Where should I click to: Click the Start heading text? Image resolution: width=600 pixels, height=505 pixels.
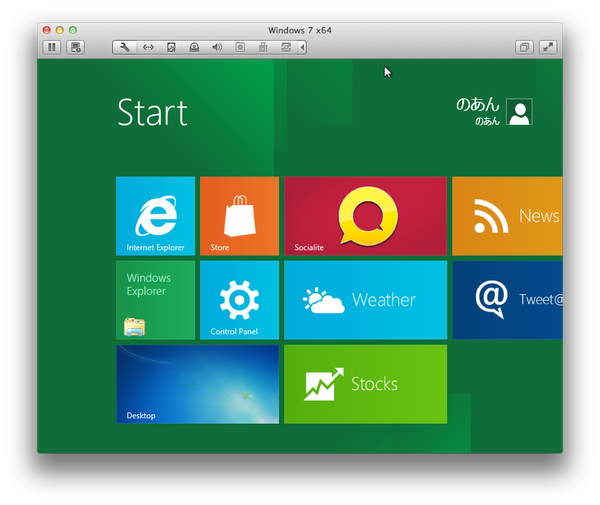pyautogui.click(x=152, y=112)
